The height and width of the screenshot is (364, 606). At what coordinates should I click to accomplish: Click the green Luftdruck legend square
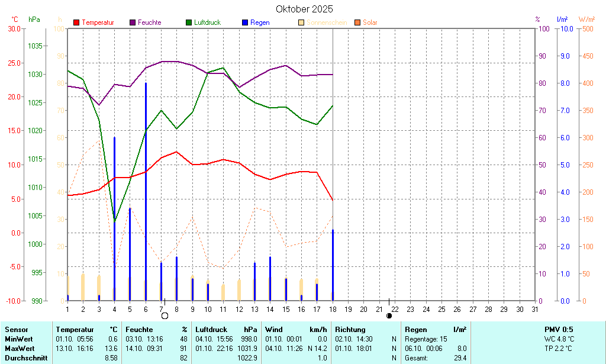[189, 22]
